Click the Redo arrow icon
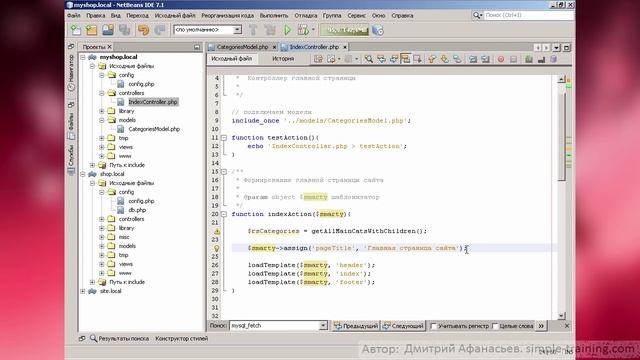 pos(160,30)
